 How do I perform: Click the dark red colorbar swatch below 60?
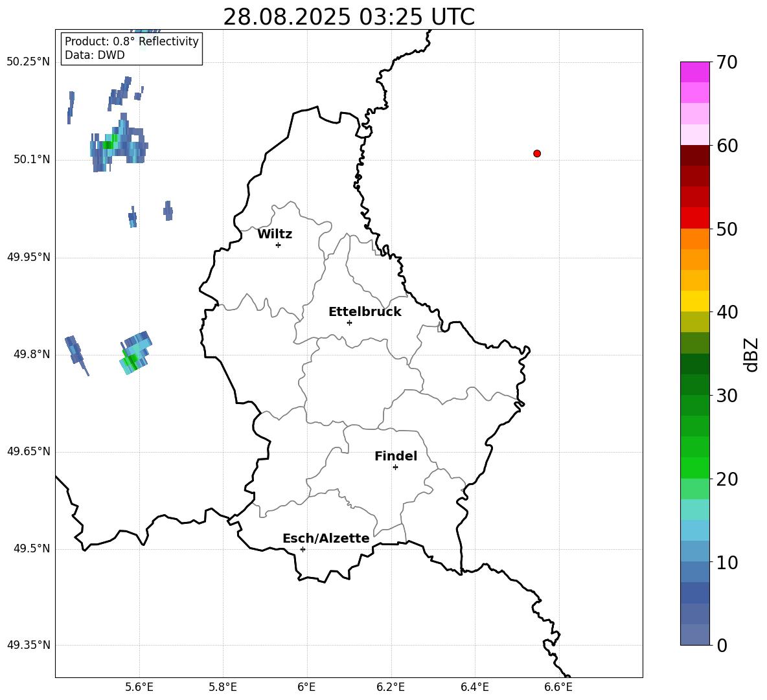(694, 155)
